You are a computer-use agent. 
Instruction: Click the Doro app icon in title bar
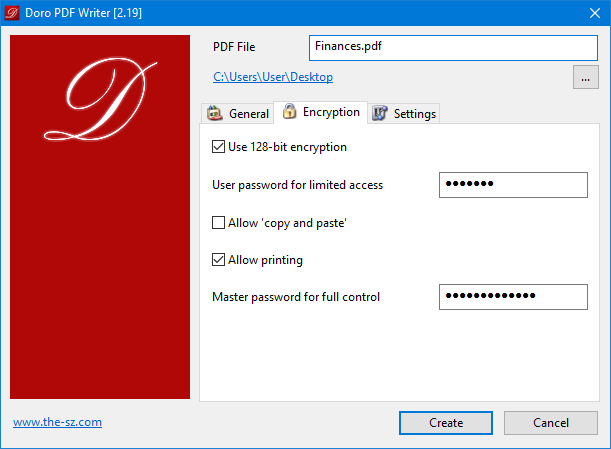point(12,13)
